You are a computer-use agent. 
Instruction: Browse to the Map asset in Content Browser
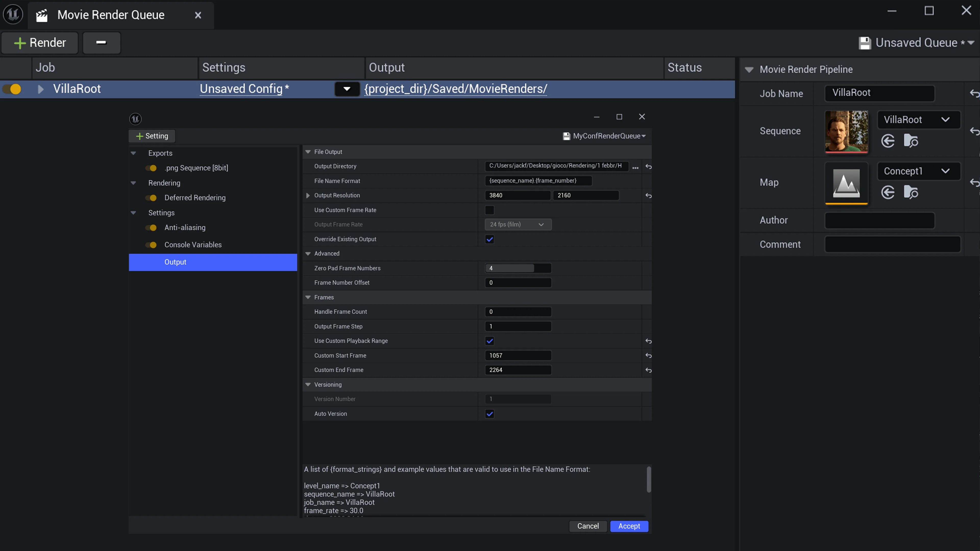tap(911, 192)
